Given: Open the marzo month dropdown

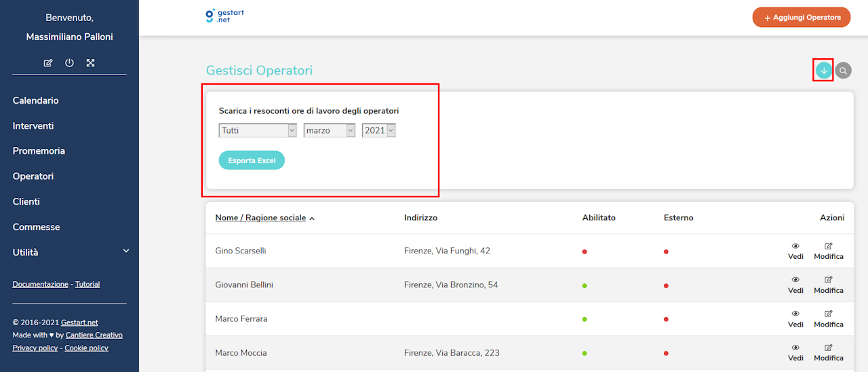Looking at the screenshot, I should [330, 130].
